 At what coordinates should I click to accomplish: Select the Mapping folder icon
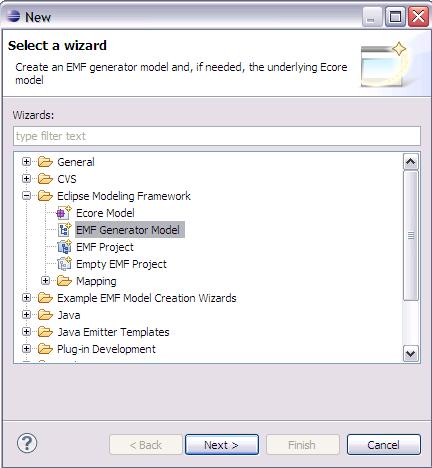pyautogui.click(x=64, y=281)
